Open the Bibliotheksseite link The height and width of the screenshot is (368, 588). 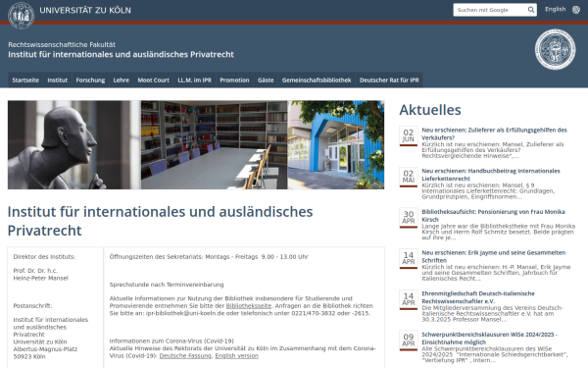point(249,306)
